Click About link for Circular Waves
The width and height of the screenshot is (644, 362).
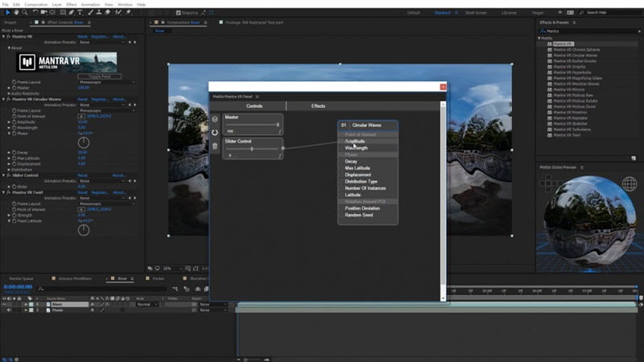119,99
